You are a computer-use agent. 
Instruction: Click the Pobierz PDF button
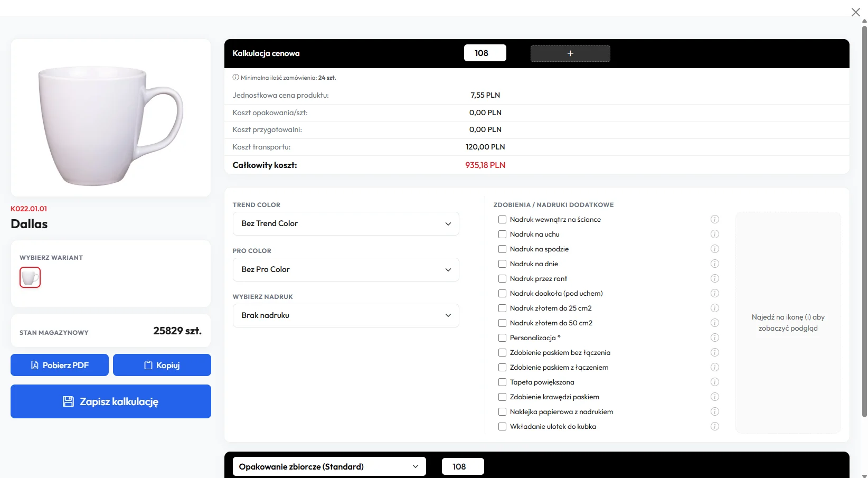(60, 365)
